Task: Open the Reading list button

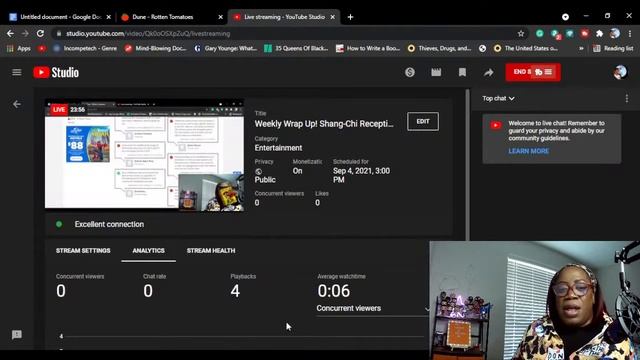Action: [x=613, y=48]
